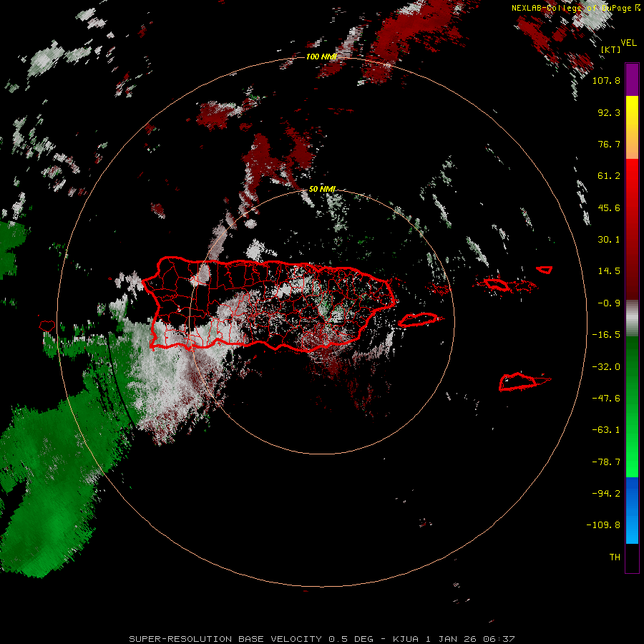
Task: Select the 76.7 legend value
Action: click(609, 144)
